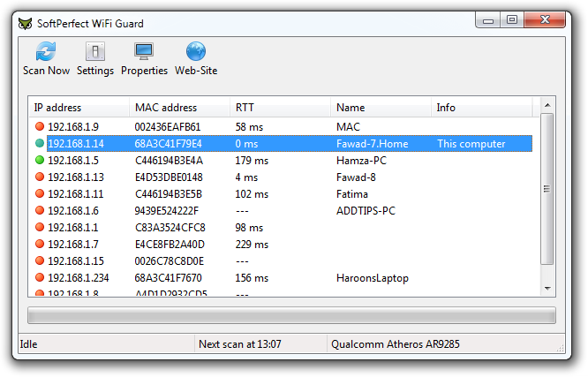Click the SoftPerfect owl title bar icon

pyautogui.click(x=25, y=24)
